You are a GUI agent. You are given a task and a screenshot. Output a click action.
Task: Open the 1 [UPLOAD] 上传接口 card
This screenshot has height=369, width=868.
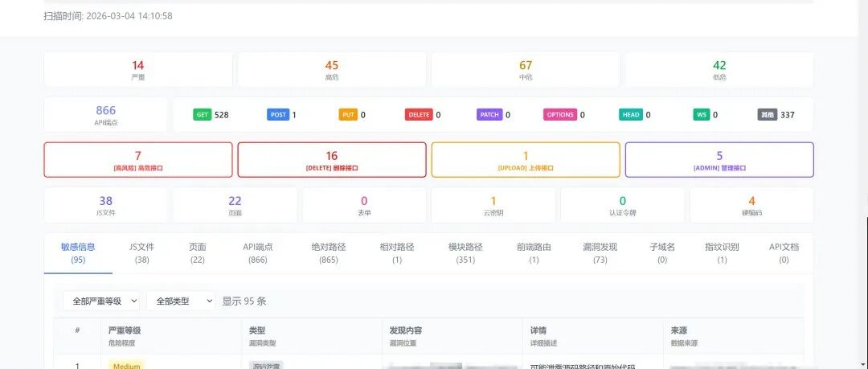pos(526,159)
